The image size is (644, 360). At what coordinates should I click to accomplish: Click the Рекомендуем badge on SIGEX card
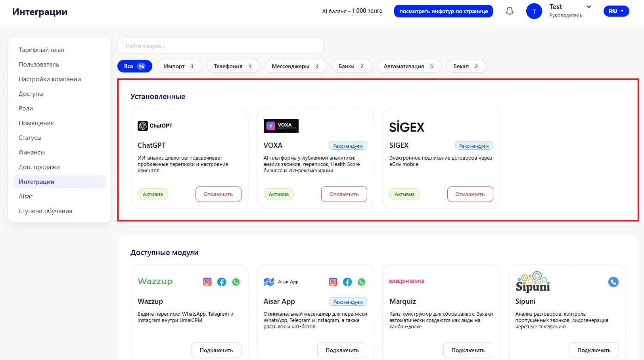(474, 146)
